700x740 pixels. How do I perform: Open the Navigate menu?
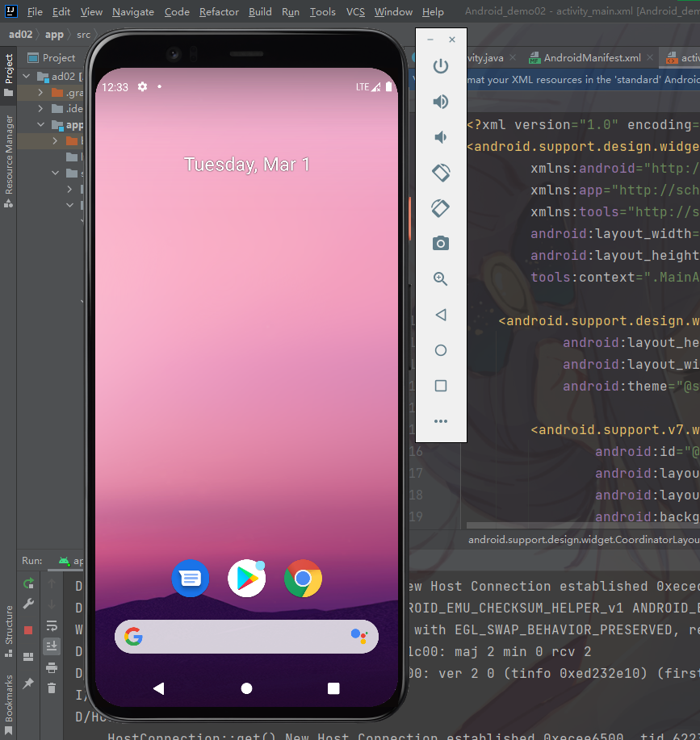[133, 12]
